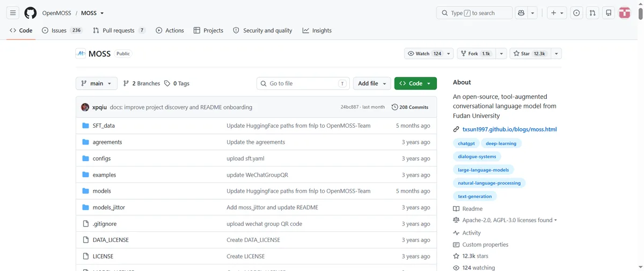Open the pull requests icon in header
The width and height of the screenshot is (644, 271).
point(592,13)
